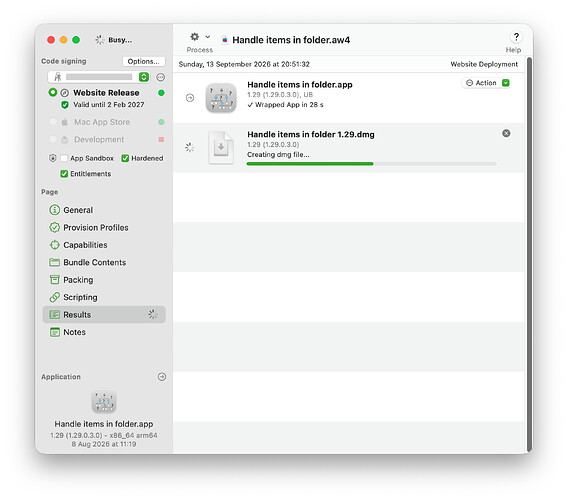
Task: Open the Notes page
Action: click(104, 332)
